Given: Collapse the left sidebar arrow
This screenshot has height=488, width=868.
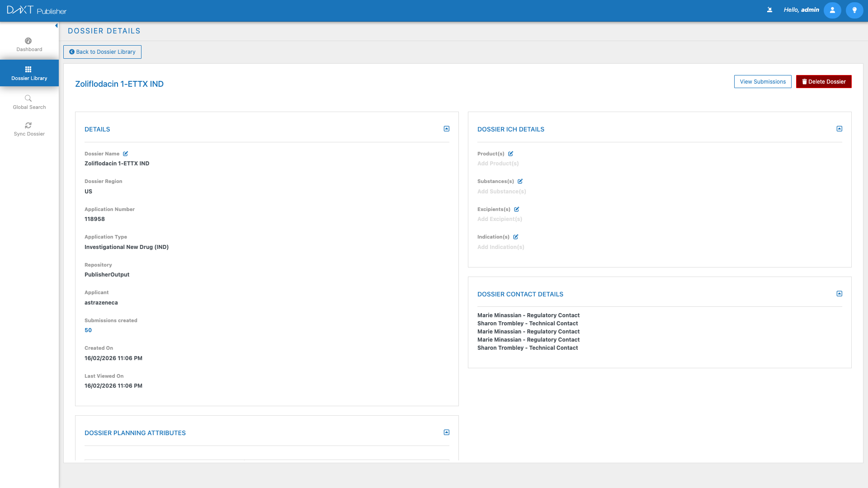Looking at the screenshot, I should [x=56, y=26].
